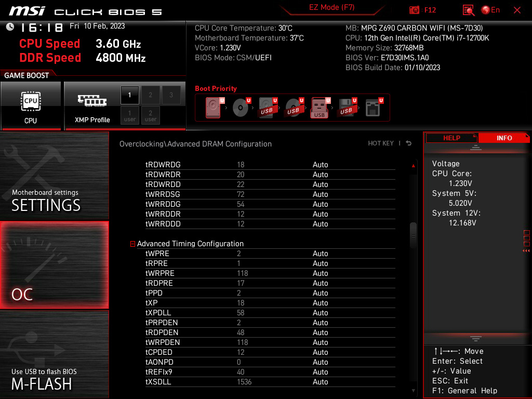Select the USB floppy boot icon
Viewport: 532px width, 399px height.
pos(347,108)
